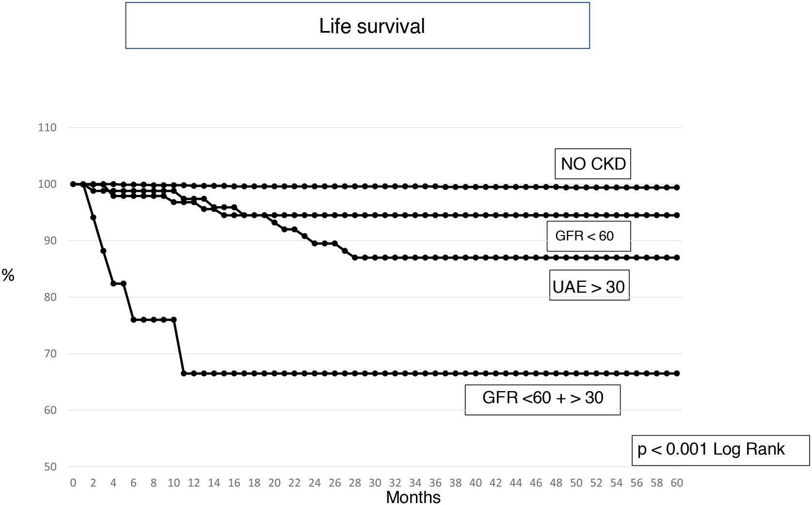This screenshot has height=505, width=812.
Task: Select month 60 on the x-axis
Action: pyautogui.click(x=677, y=483)
